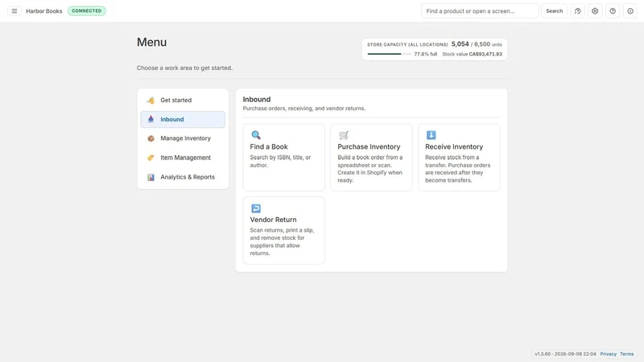Viewport: 644px width, 362px height.
Task: Open the Receive Inventory card title
Action: click(454, 146)
